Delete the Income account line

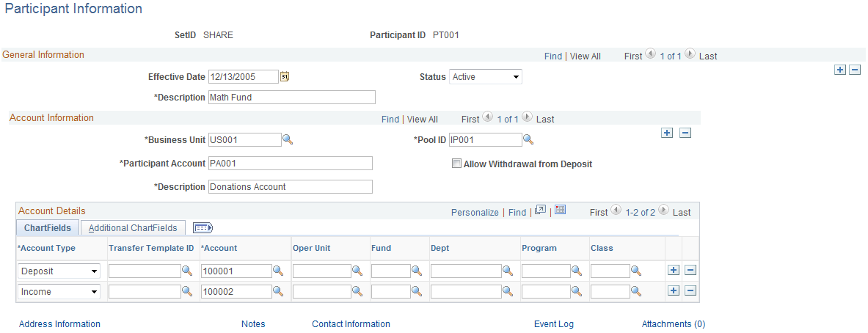click(690, 291)
